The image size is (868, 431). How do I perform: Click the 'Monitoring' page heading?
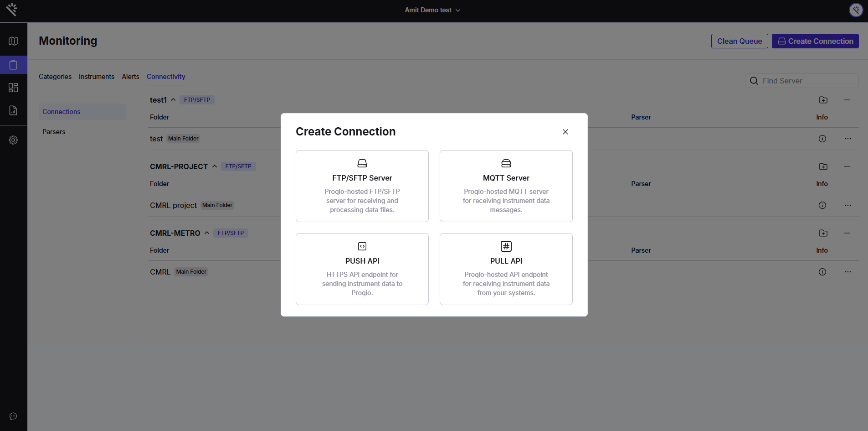tap(68, 41)
